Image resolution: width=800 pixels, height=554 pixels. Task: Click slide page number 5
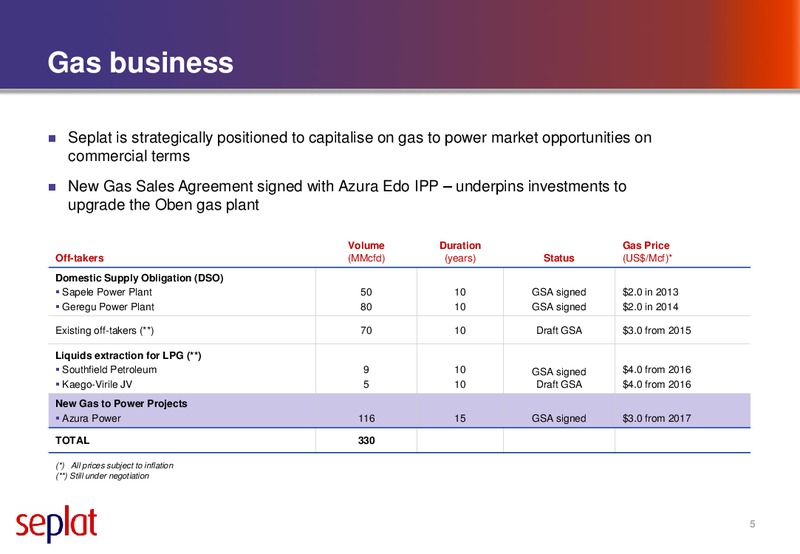click(752, 524)
